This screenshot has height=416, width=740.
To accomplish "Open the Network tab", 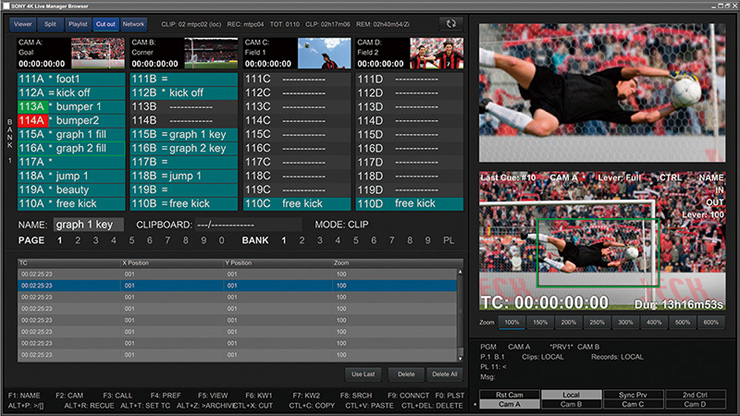I will 133,22.
